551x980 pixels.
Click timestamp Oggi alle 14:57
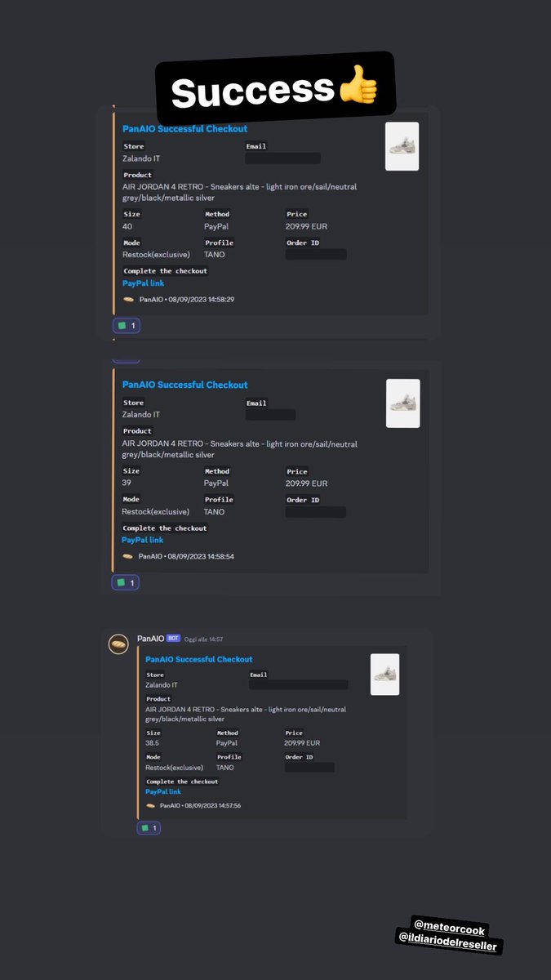tap(204, 639)
